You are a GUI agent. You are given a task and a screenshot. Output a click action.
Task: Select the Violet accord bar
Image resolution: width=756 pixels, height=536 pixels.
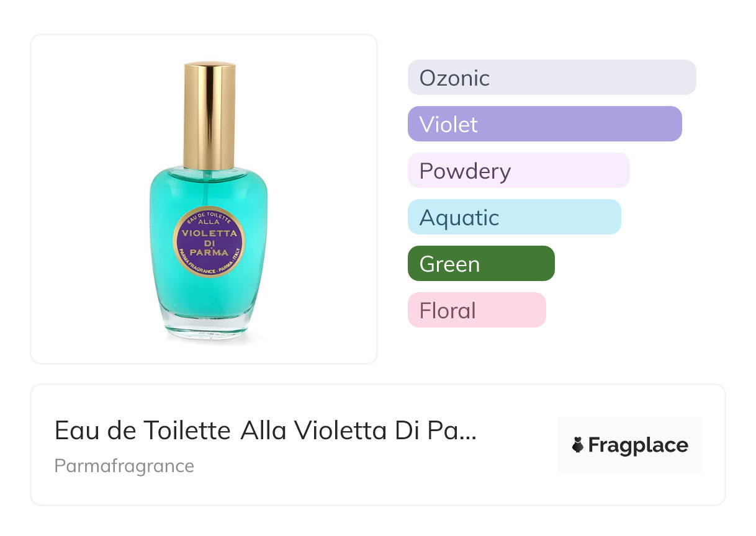[x=545, y=124]
